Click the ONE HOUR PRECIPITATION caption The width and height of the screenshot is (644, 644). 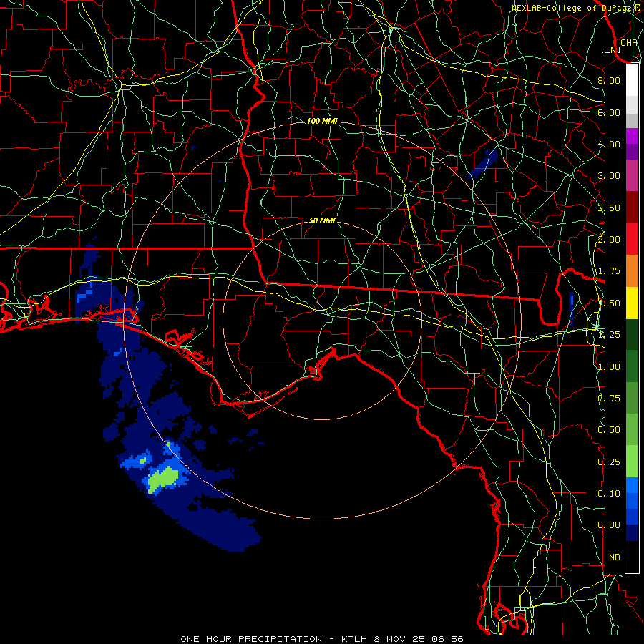point(251,639)
